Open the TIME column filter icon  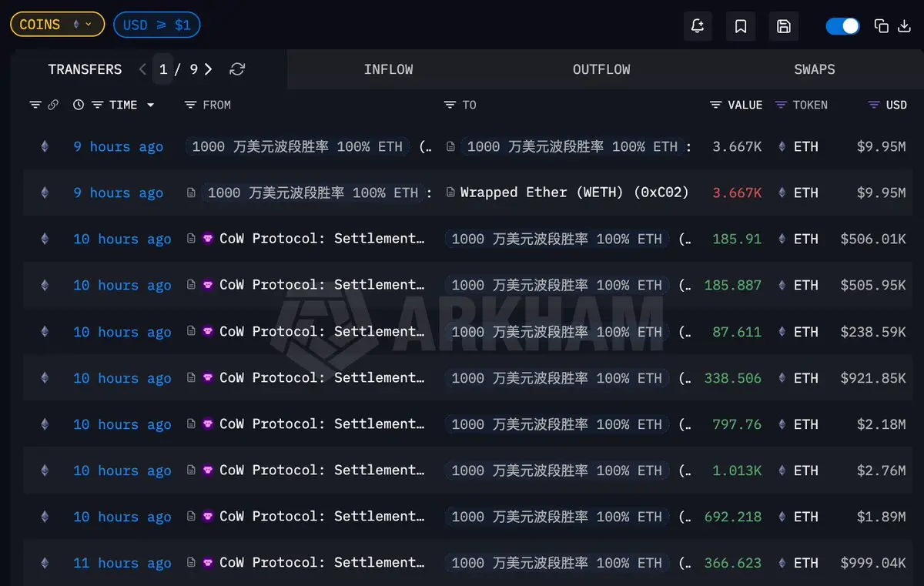tap(98, 105)
